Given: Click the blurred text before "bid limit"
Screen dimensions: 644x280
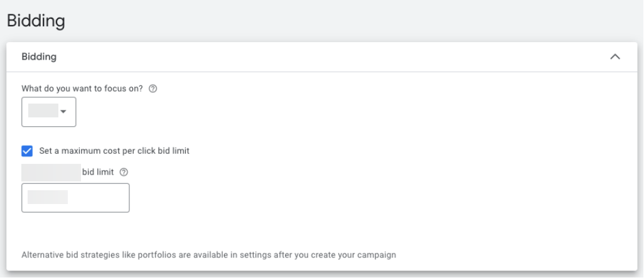Looking at the screenshot, I should click(x=51, y=171).
